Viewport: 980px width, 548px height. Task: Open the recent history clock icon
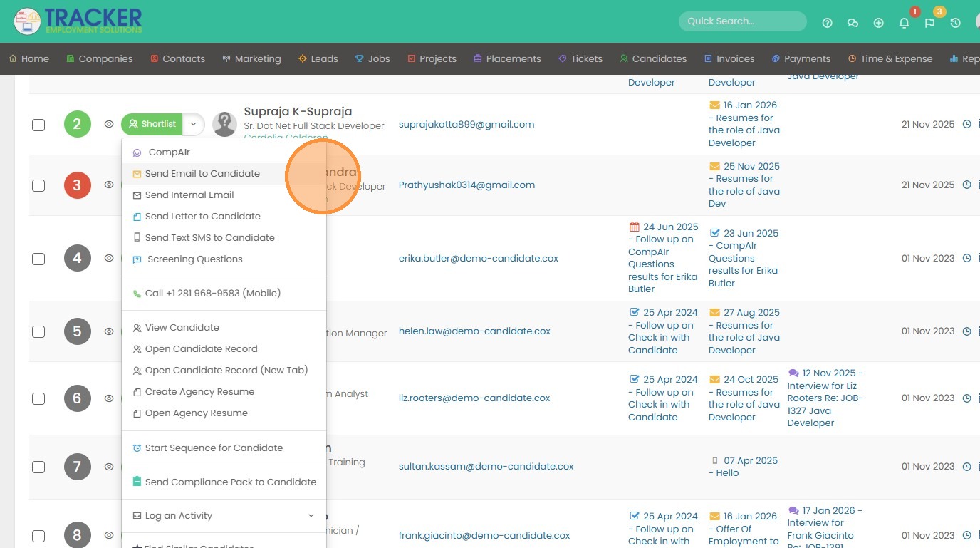click(x=955, y=23)
